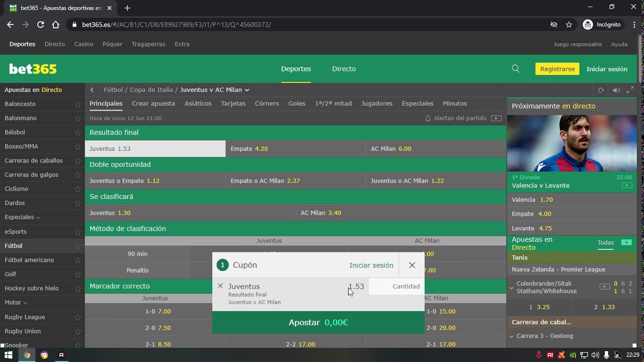Open the Valencia v Levante player thumbnail
This screenshot has height=362, width=644.
tap(572, 143)
